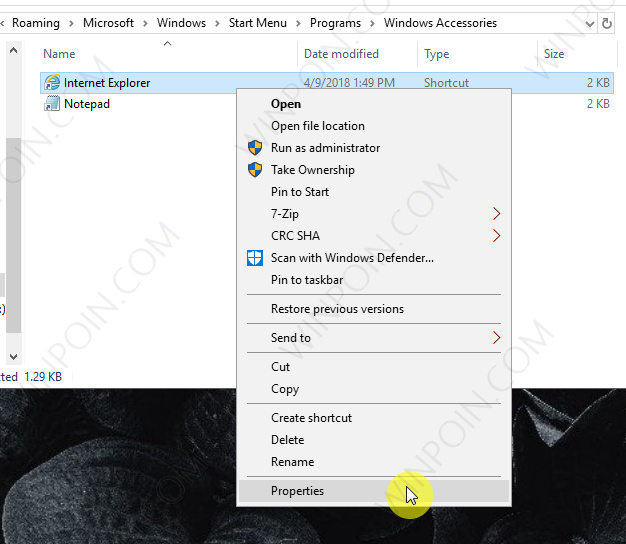Click the navigation pane scroll down arrow
Viewport: 626px width, 544px height.
coord(13,356)
